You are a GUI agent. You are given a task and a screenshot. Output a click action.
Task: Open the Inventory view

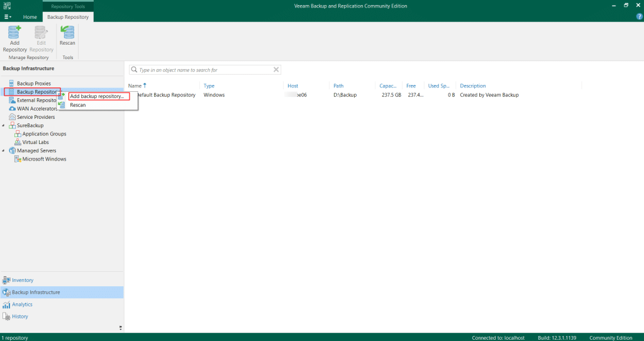pos(62,280)
